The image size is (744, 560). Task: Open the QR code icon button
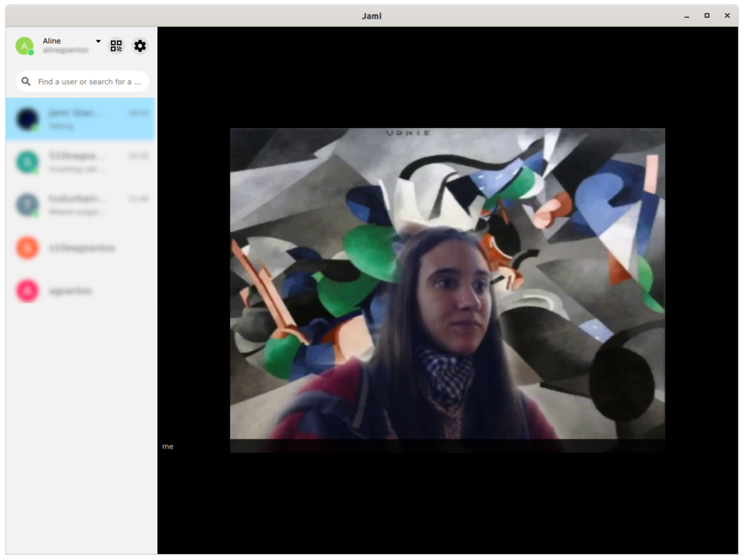(x=116, y=46)
